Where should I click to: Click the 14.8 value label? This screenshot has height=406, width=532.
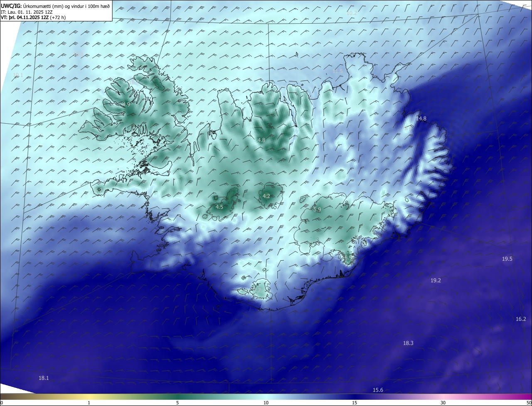(421, 119)
